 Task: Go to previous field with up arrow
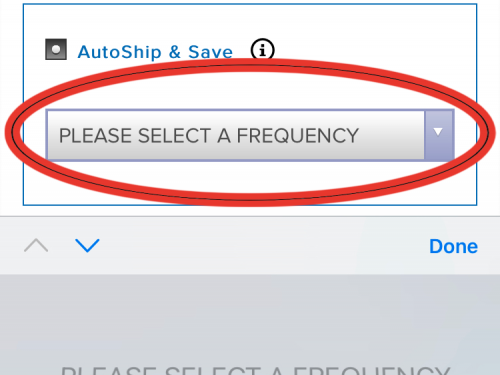tap(36, 246)
